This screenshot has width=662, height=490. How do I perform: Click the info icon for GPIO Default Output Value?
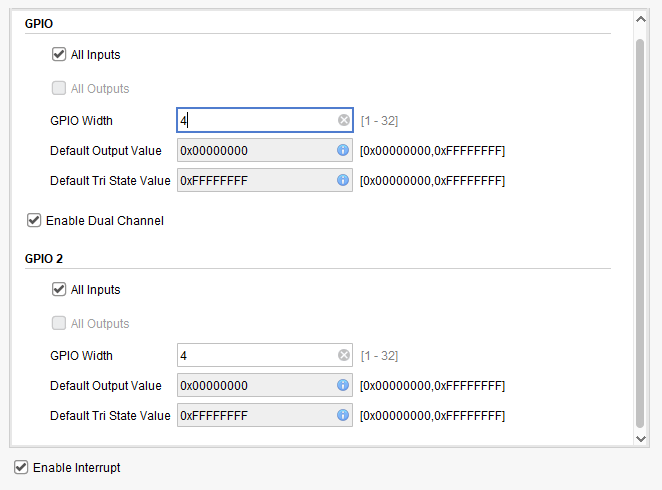pyautogui.click(x=343, y=150)
